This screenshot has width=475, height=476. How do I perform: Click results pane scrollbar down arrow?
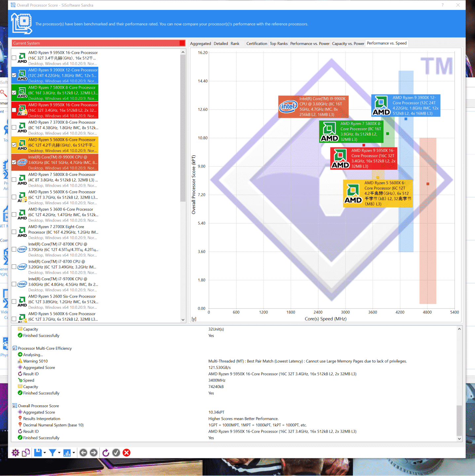(459, 439)
